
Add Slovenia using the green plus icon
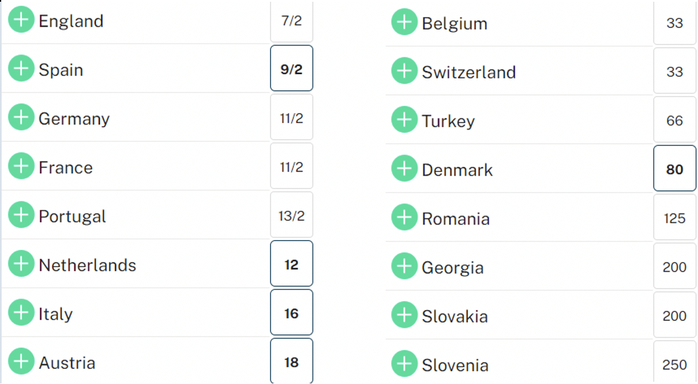point(404,364)
